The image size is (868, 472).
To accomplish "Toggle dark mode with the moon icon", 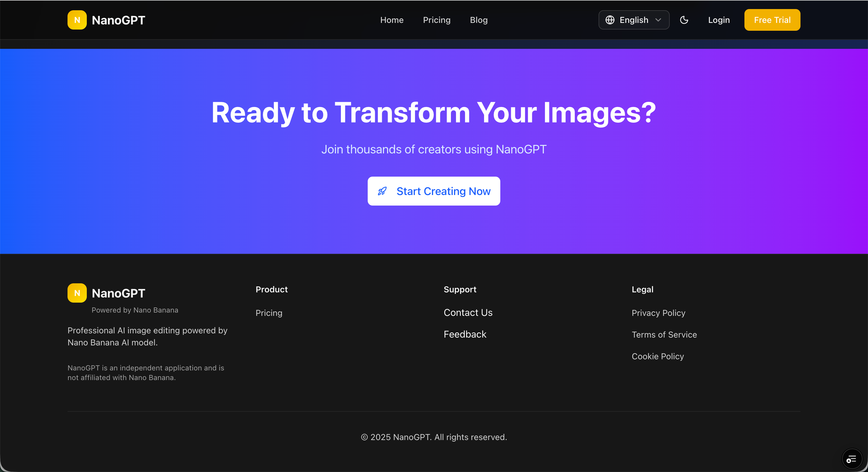I will [684, 20].
